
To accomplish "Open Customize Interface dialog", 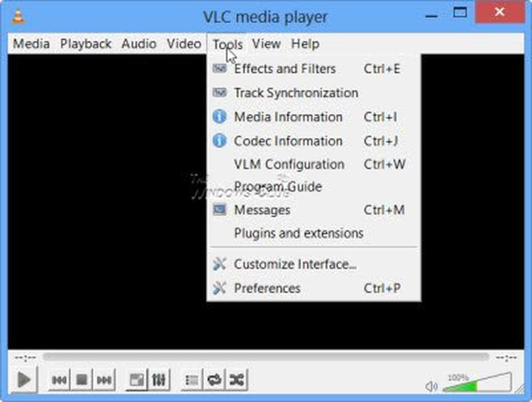I will point(295,264).
